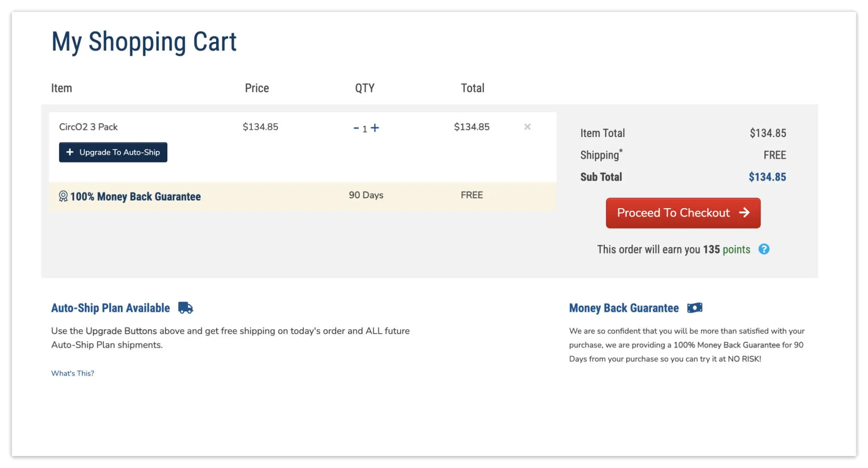Click the minus sign to decrease quantity
This screenshot has height=468, width=868.
coord(355,128)
